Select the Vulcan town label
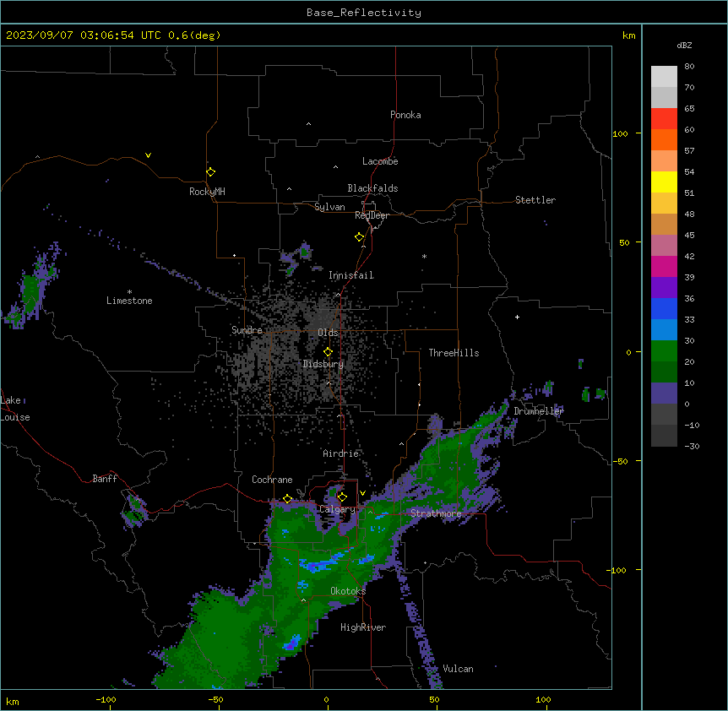The width and height of the screenshot is (728, 711). (458, 669)
